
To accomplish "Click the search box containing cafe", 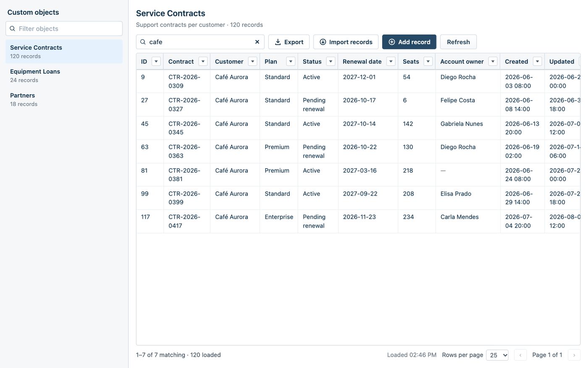I will (200, 42).
